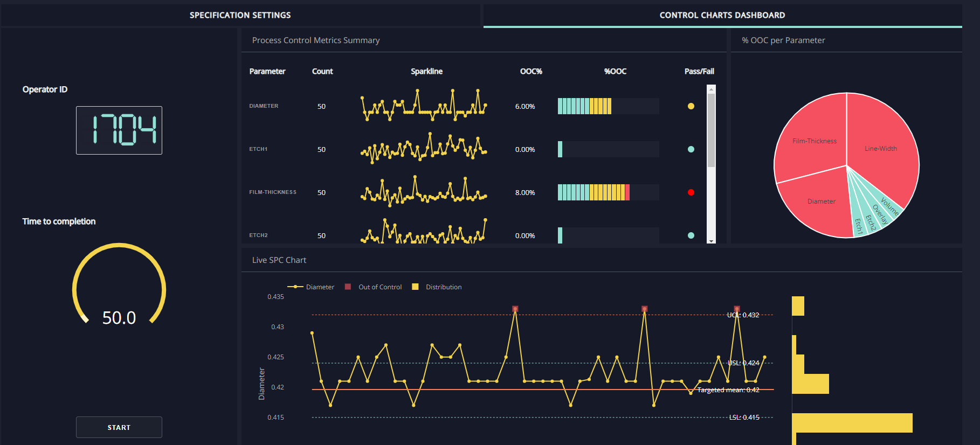
Task: Click the Etch1 pie slice
Action: coord(858,225)
